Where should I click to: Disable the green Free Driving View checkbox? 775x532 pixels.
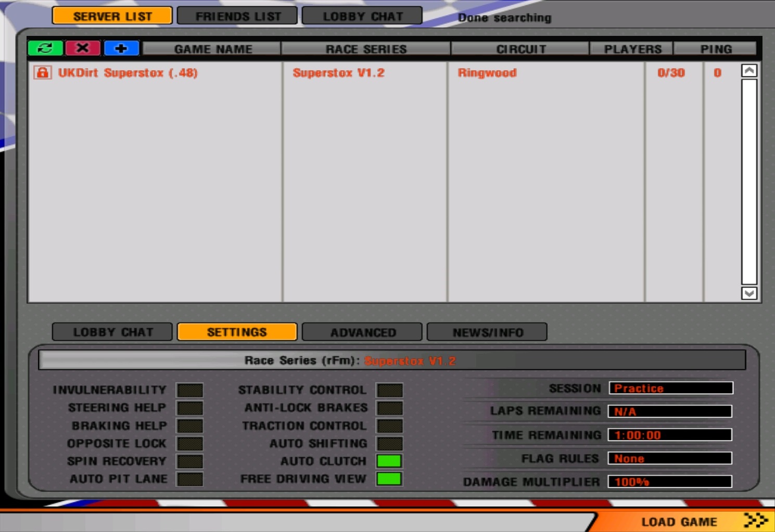(389, 479)
